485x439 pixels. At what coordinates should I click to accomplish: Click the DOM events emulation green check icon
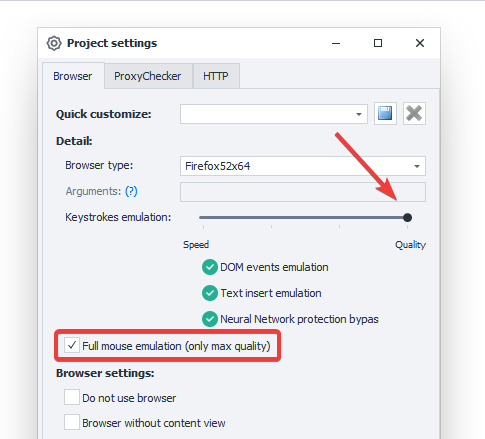(x=210, y=267)
